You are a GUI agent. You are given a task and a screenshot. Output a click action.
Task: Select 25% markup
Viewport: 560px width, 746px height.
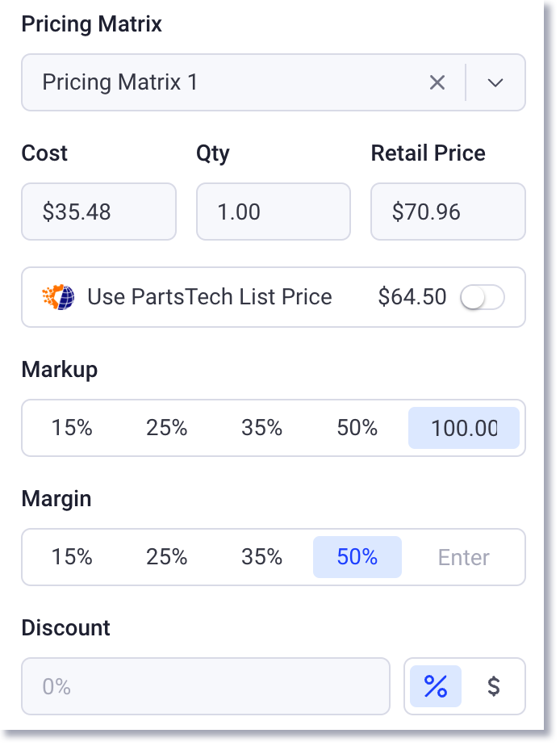[167, 428]
